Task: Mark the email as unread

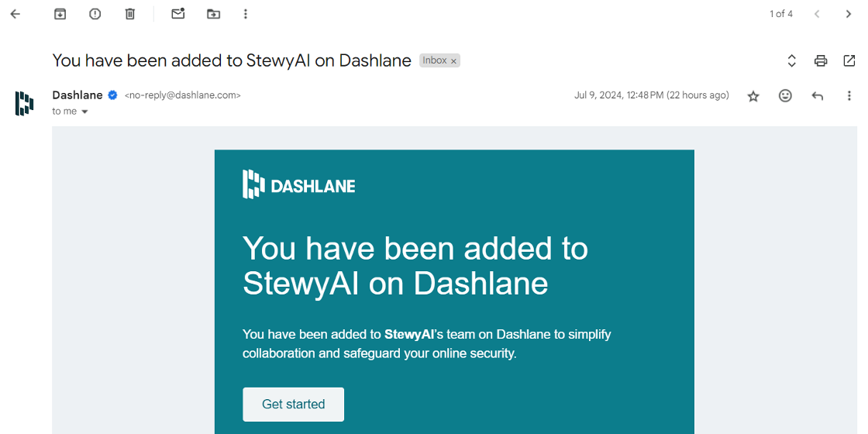Action: click(177, 14)
